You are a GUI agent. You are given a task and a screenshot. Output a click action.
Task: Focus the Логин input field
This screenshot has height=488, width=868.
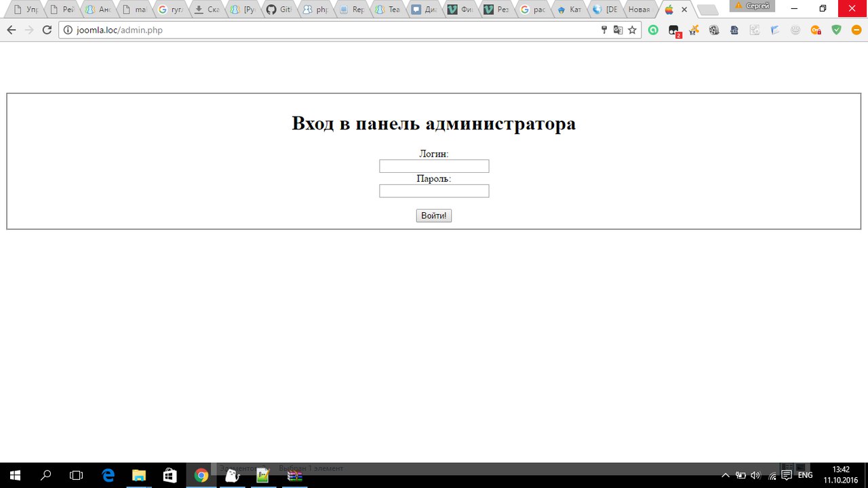pyautogui.click(x=434, y=166)
